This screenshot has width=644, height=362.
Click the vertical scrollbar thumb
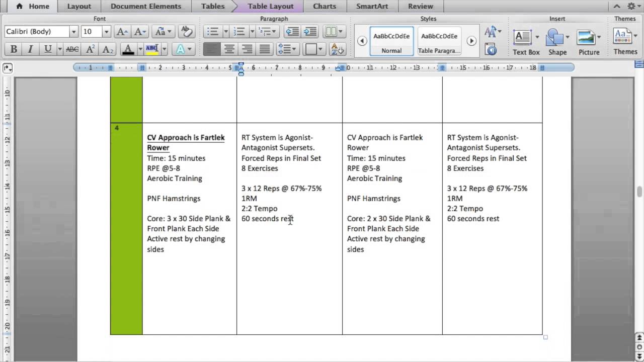[640, 192]
